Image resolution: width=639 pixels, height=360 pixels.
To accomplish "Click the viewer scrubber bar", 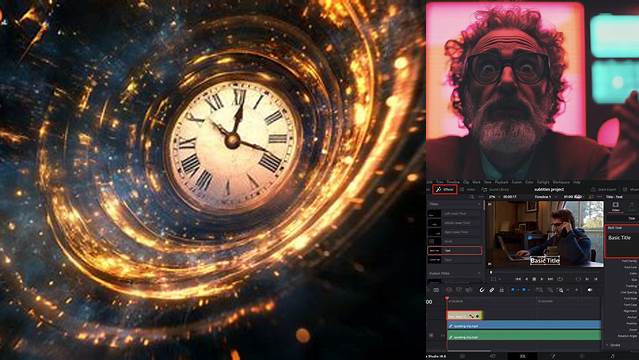I will 547,272.
